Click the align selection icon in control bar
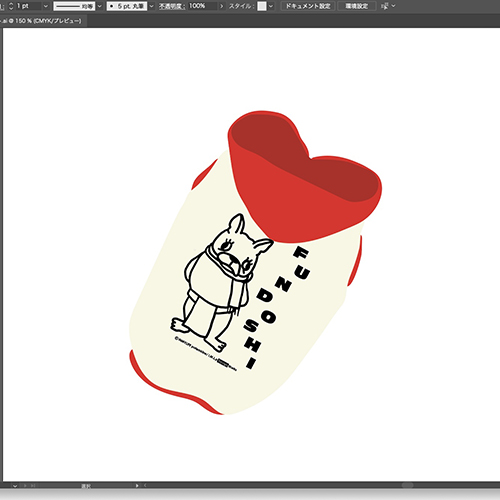 (384, 6)
